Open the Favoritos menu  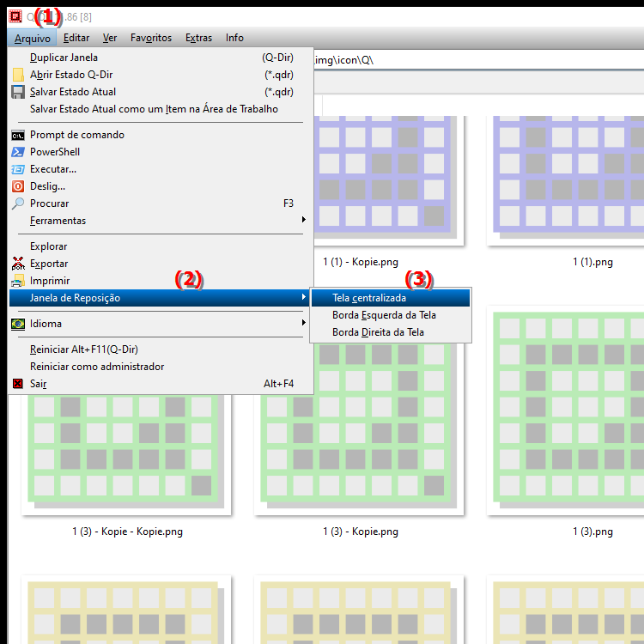pos(151,38)
